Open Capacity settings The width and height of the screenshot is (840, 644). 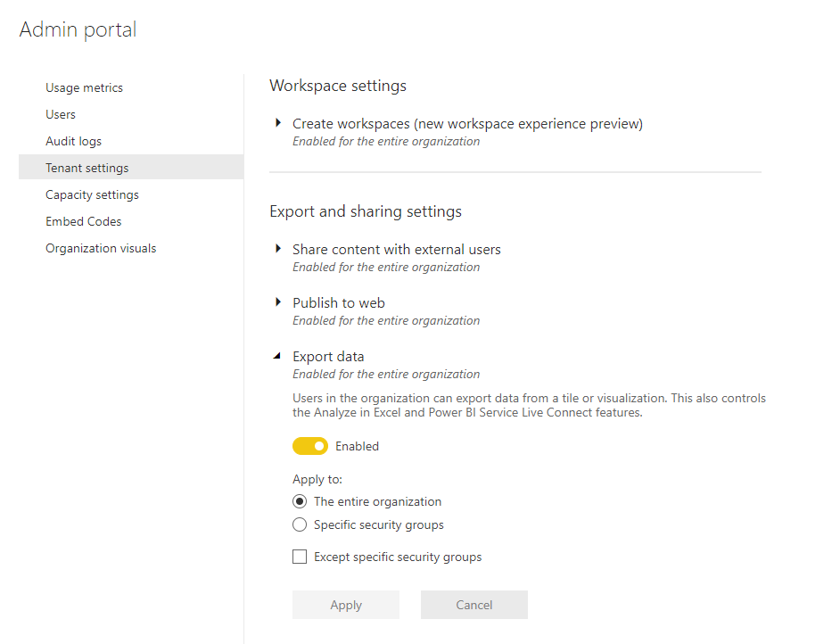pos(92,194)
